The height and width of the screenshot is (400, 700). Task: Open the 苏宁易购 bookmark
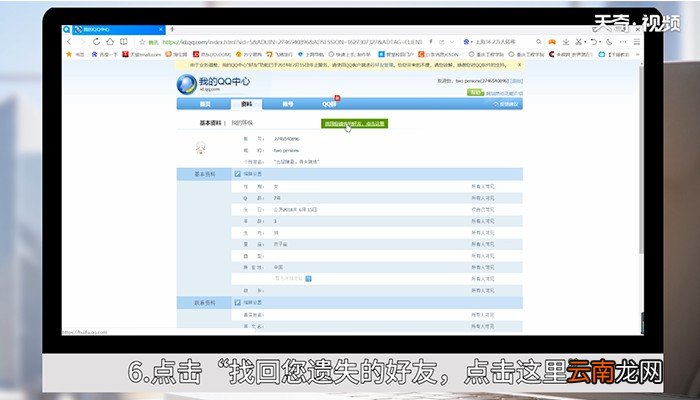click(249, 54)
